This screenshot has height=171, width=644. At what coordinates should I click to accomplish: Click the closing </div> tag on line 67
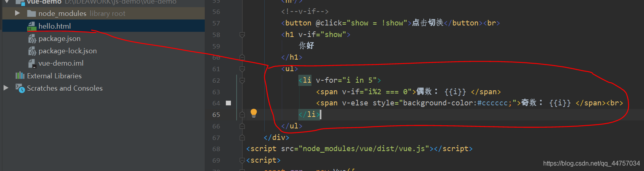click(277, 138)
